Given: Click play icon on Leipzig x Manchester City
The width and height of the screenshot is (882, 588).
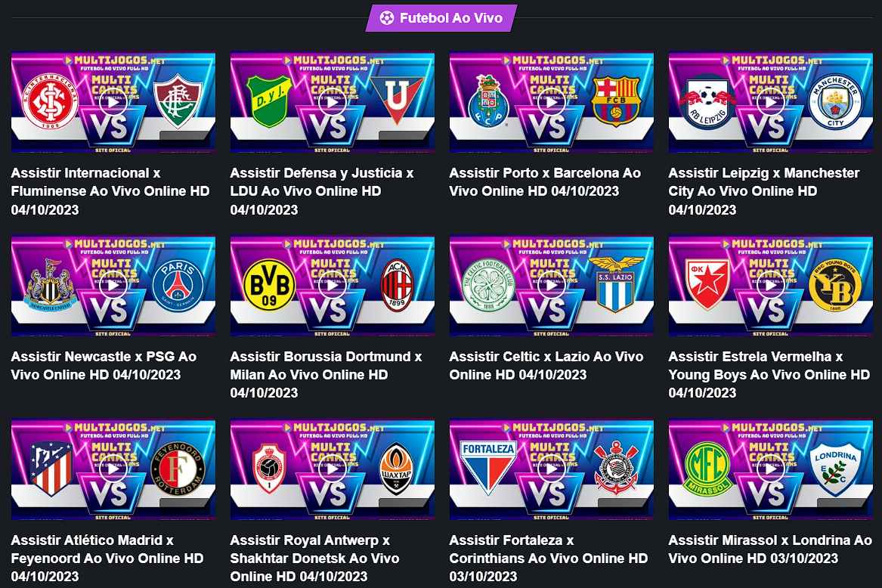Looking at the screenshot, I should point(771,102).
